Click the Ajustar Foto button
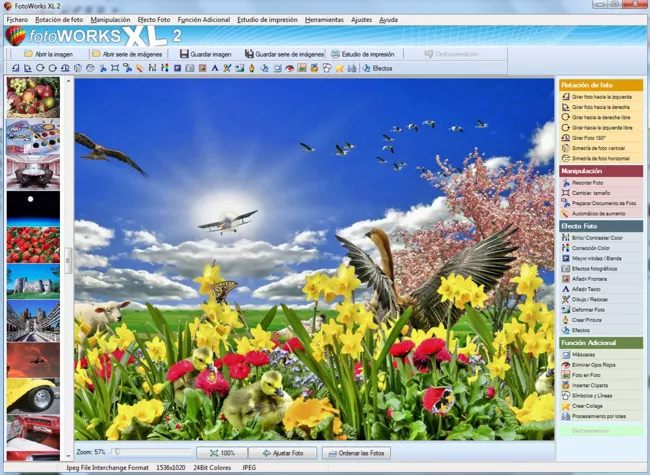This screenshot has width=650, height=475. (283, 453)
